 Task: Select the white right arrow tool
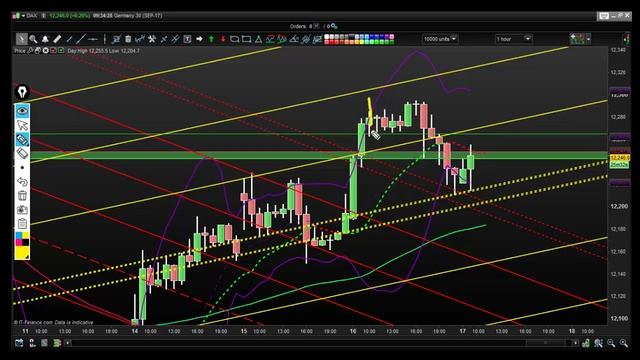[x=199, y=39]
